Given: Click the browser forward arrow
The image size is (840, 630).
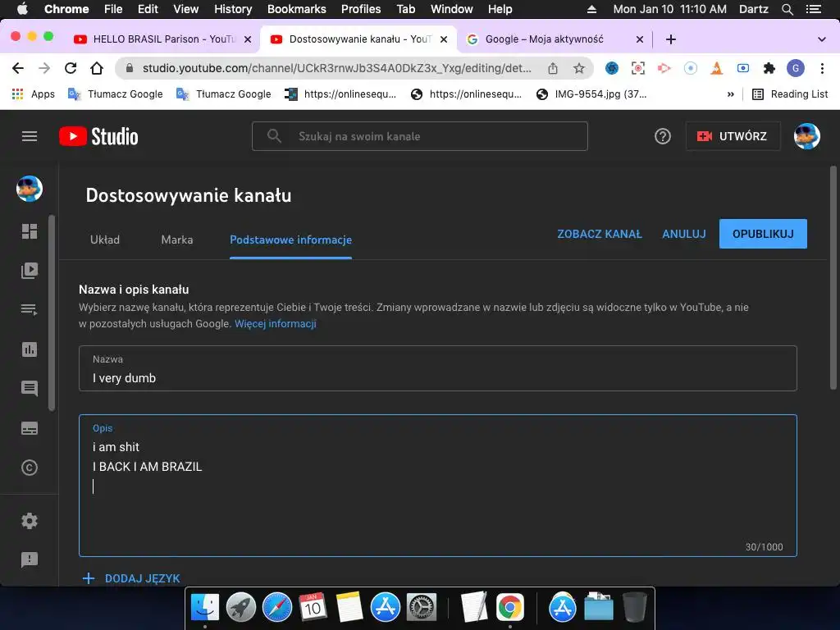Looking at the screenshot, I should coord(44,68).
